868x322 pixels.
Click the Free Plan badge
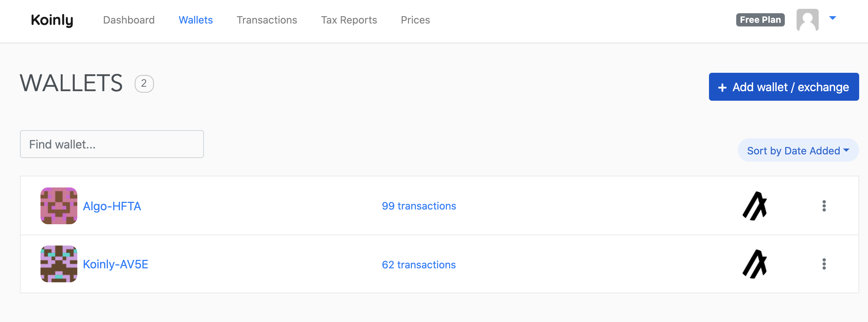[x=761, y=20]
